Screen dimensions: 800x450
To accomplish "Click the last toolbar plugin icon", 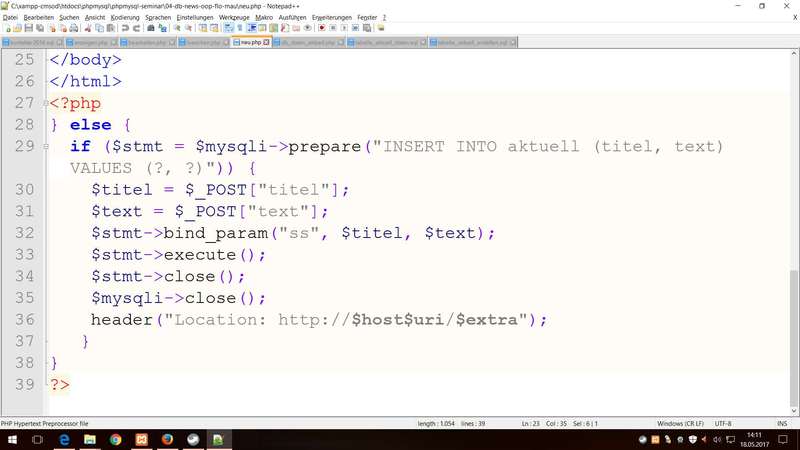I will [x=381, y=28].
